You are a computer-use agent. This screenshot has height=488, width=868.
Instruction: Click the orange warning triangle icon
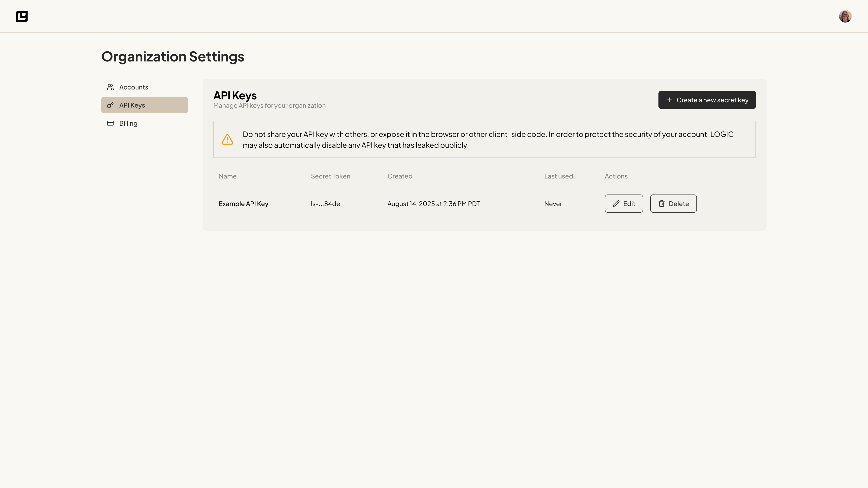(227, 139)
